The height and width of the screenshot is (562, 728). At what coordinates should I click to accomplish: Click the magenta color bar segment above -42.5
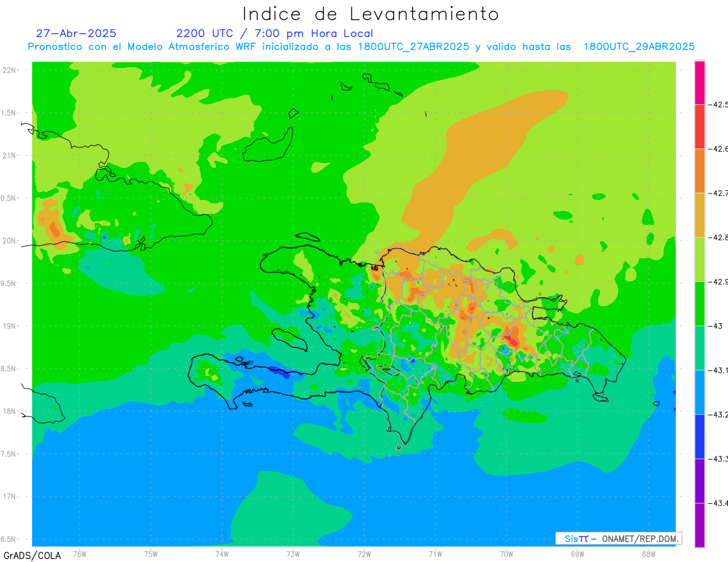tap(699, 82)
